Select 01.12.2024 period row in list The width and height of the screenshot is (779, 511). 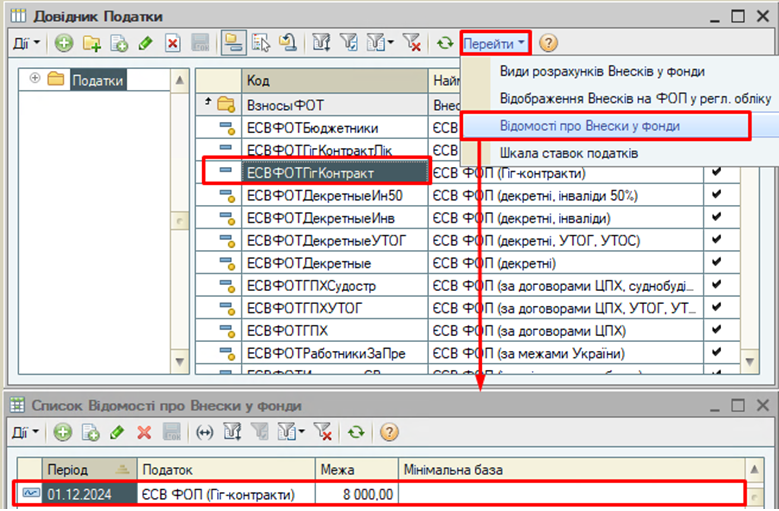click(x=90, y=494)
